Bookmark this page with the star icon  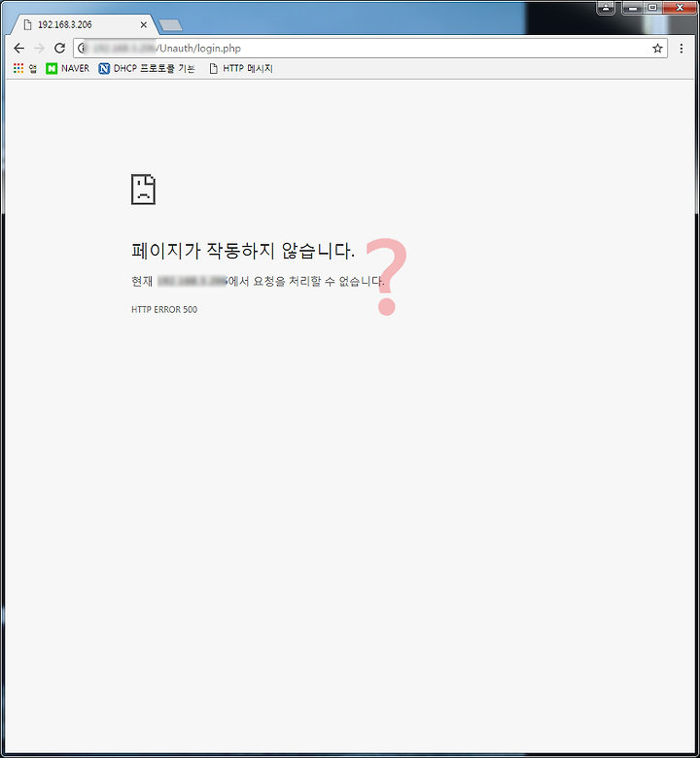pyautogui.click(x=657, y=49)
